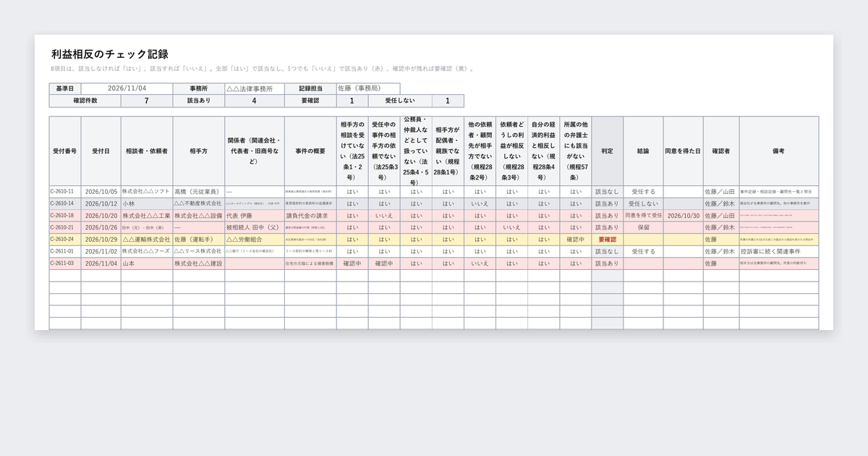The height and width of the screenshot is (456, 868).
Task: Select receipt number cell C-2610-11
Action: [x=65, y=192]
